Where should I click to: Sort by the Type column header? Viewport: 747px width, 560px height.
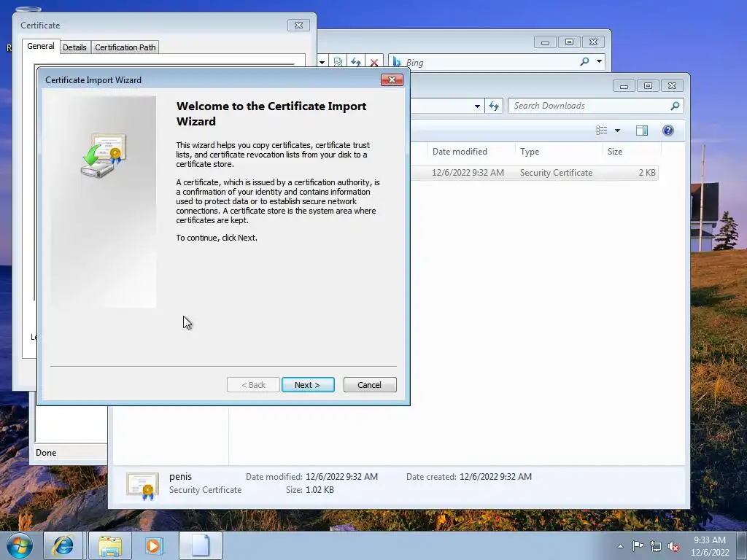click(x=558, y=152)
